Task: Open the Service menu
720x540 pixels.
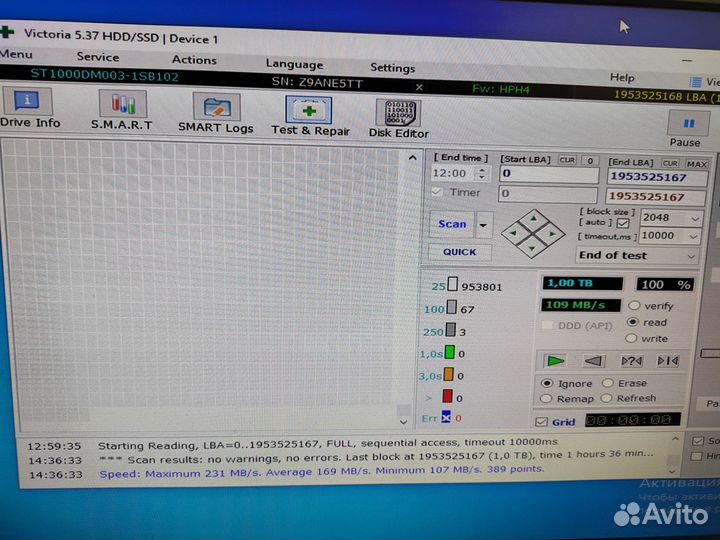Action: (x=98, y=57)
